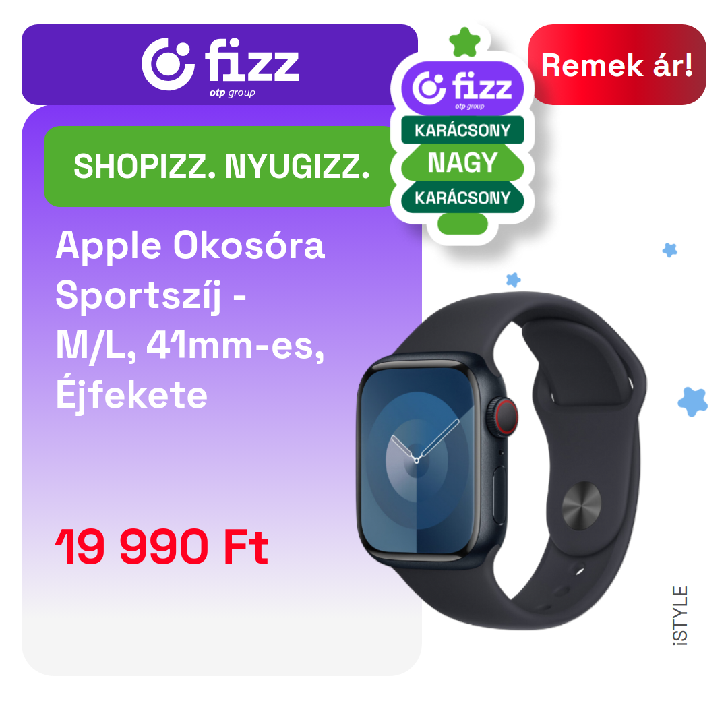This screenshot has width=728, height=728.
Task: Click the large blue star beside watch
Action: [693, 402]
